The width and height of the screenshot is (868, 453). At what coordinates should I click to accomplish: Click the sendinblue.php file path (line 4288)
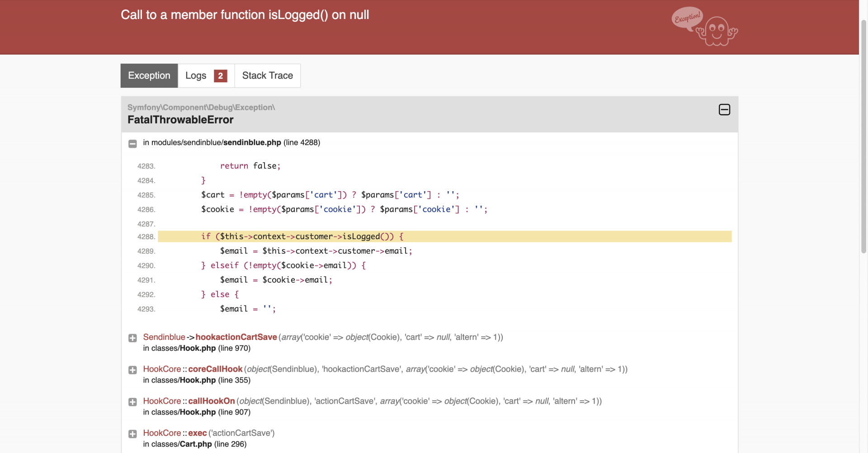[x=231, y=142]
